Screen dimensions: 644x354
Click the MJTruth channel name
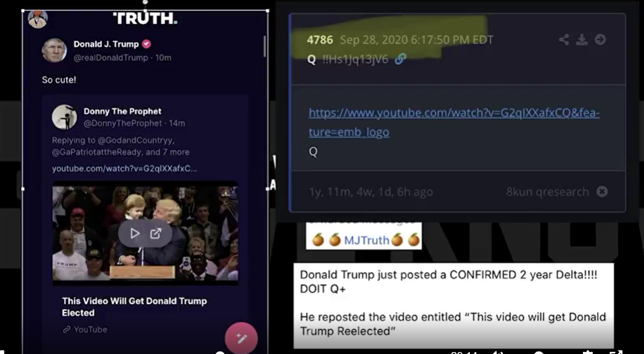pos(366,240)
